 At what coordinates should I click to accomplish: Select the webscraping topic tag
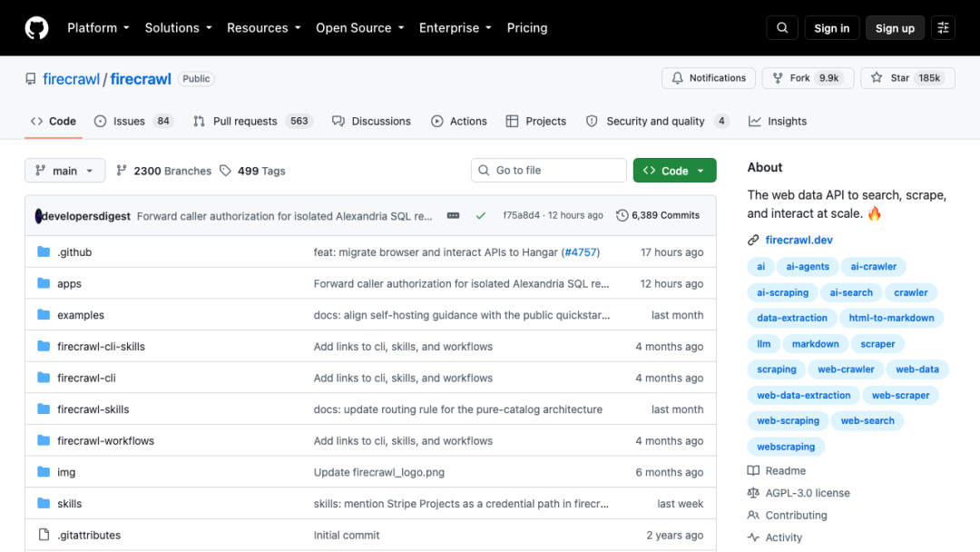click(786, 447)
